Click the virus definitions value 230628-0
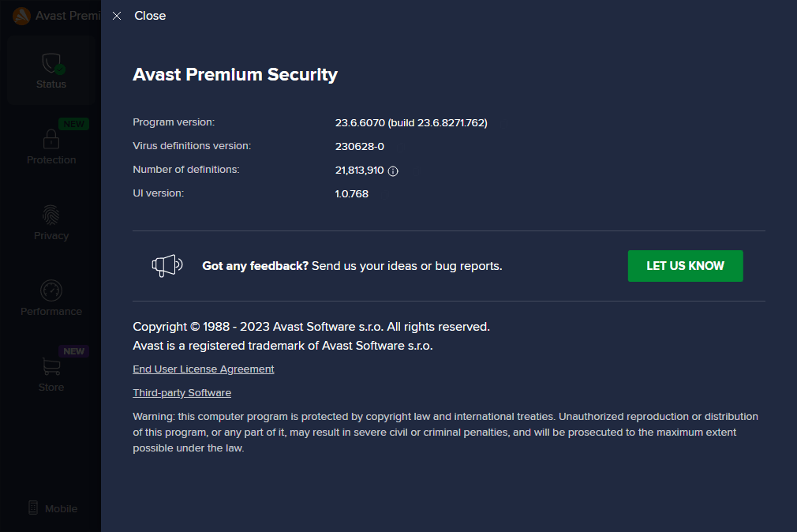Viewport: 797px width, 532px height. pyautogui.click(x=359, y=147)
